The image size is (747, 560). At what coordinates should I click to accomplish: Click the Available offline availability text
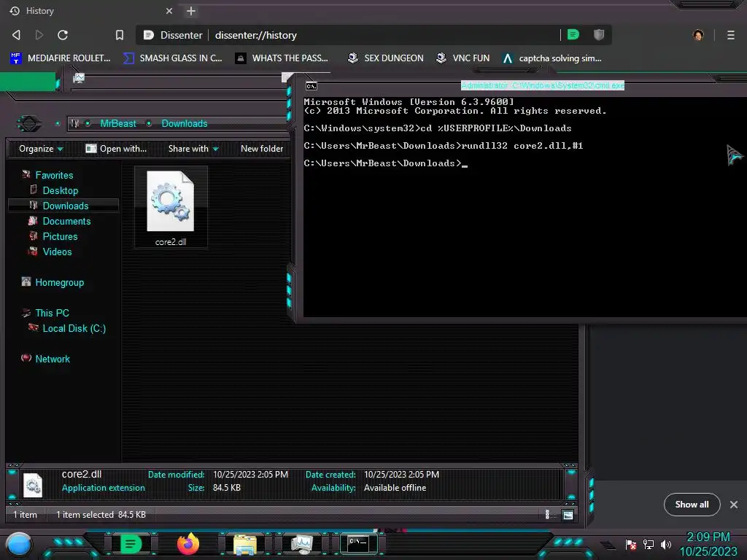tap(395, 488)
